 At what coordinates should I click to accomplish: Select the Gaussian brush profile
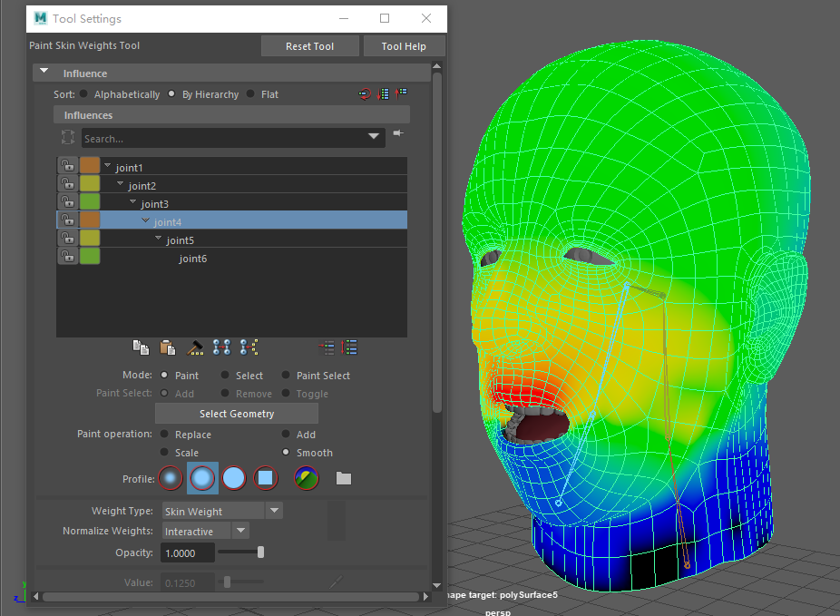click(x=171, y=477)
